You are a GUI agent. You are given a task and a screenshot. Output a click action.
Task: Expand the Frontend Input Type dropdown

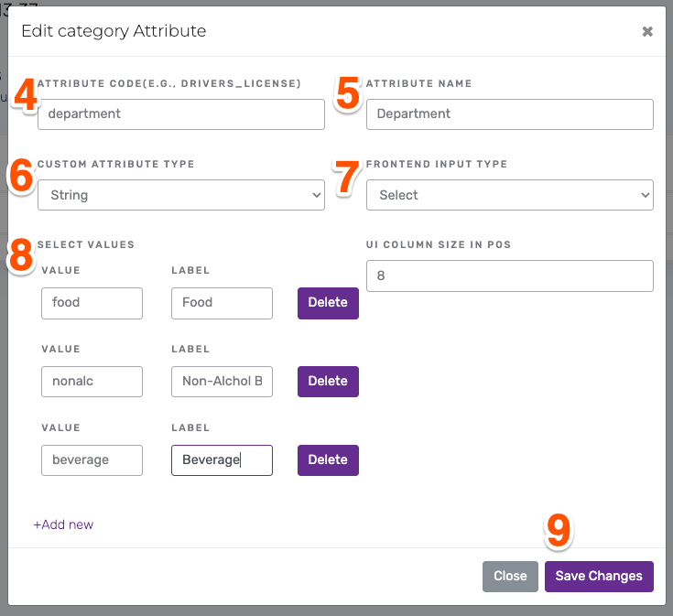click(x=509, y=195)
